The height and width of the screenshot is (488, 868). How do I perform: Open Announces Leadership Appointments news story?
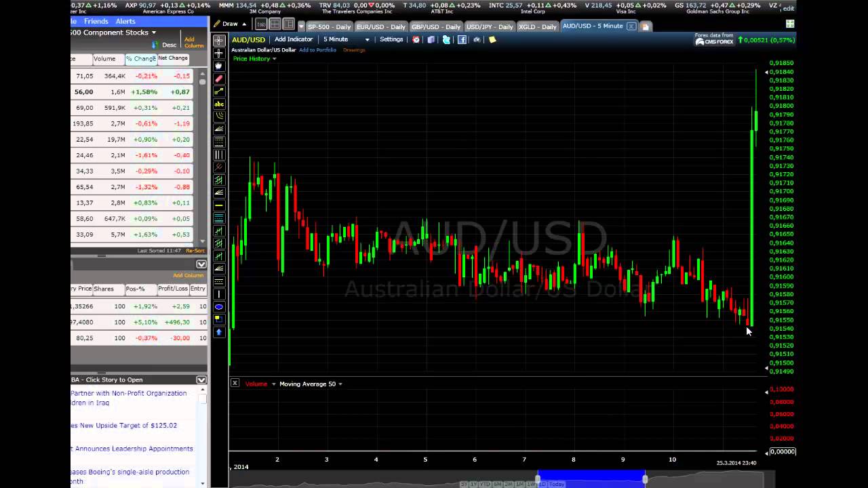click(x=132, y=449)
